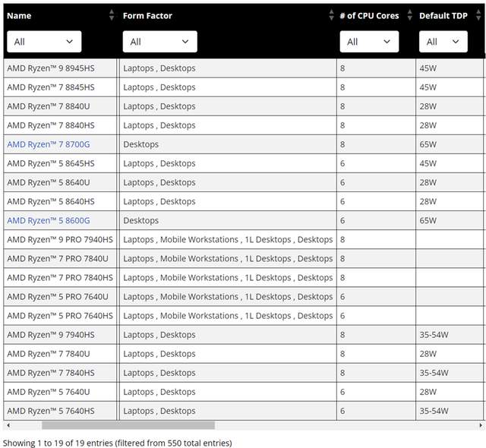
Task: Click the horizontal scrollbar thumb
Action: click(x=128, y=425)
